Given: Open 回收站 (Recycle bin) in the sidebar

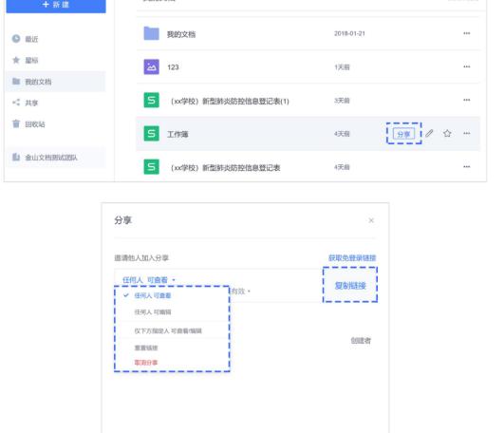Looking at the screenshot, I should pyautogui.click(x=35, y=124).
